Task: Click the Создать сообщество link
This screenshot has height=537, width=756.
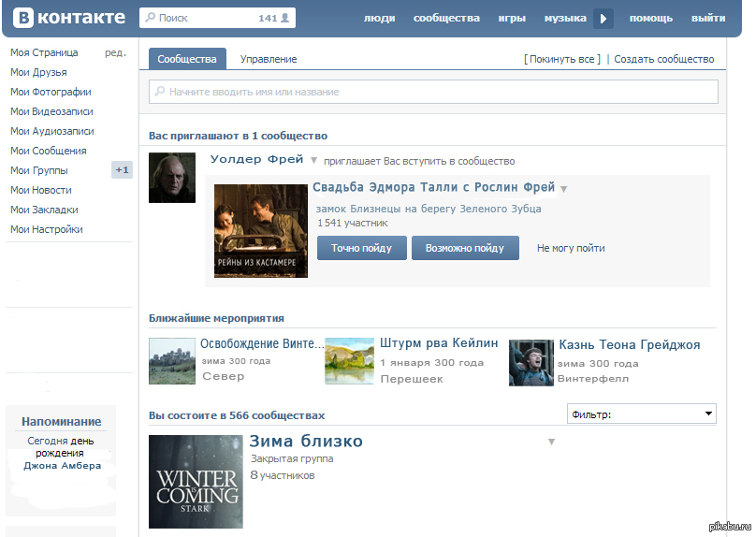Action: click(664, 59)
